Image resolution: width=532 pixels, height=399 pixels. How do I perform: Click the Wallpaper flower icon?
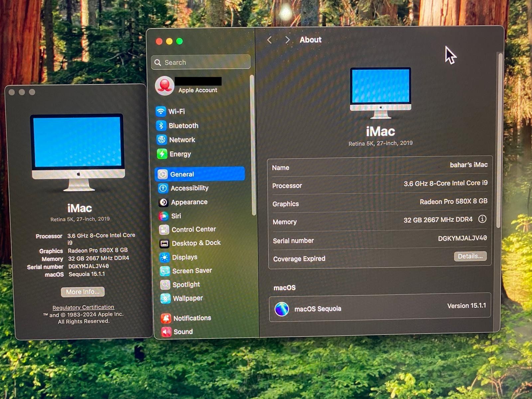coord(166,298)
